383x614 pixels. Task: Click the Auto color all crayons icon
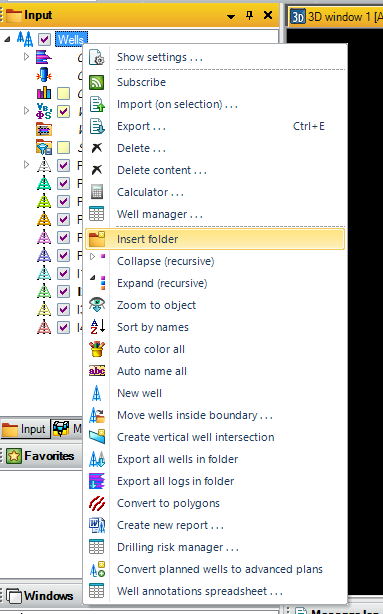click(97, 349)
